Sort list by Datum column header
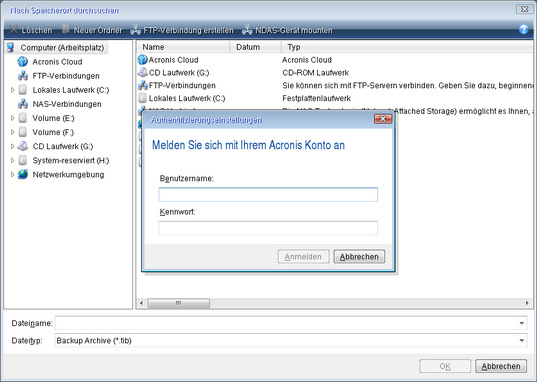This screenshot has height=382, width=537. (255, 47)
